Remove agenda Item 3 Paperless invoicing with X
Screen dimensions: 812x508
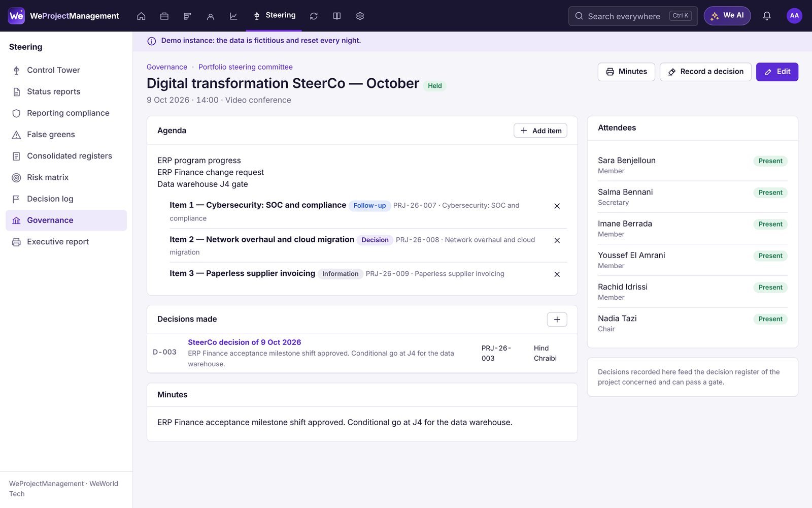pos(557,274)
